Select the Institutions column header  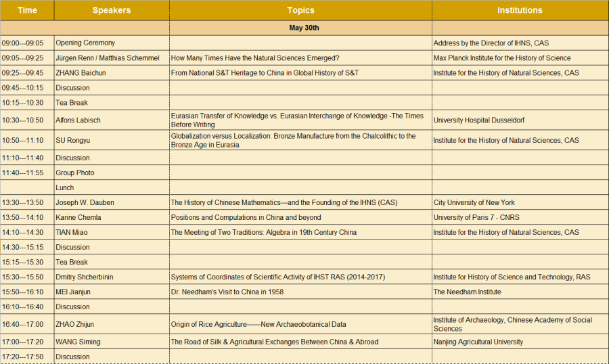[x=520, y=10]
